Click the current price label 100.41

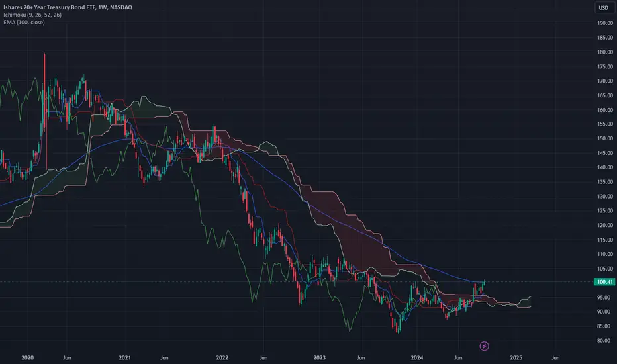[x=604, y=282]
